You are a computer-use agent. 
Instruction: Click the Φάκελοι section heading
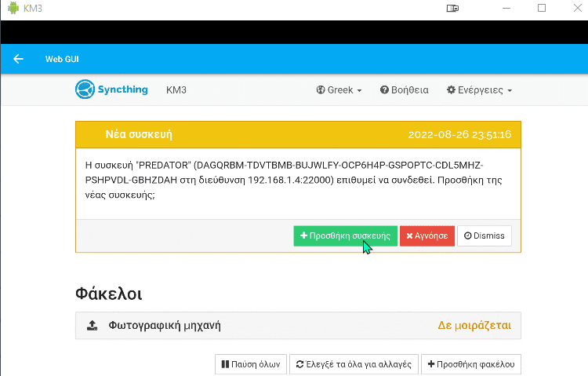tap(109, 294)
